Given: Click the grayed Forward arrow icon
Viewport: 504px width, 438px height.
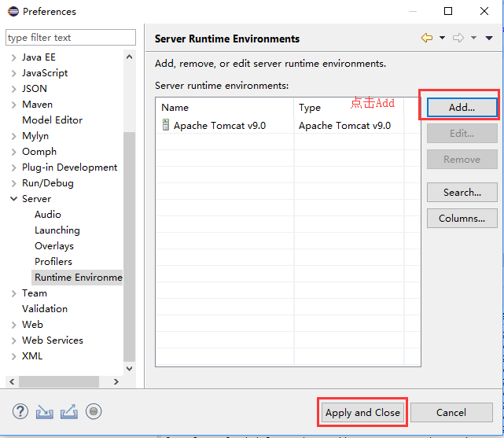Looking at the screenshot, I should point(458,38).
